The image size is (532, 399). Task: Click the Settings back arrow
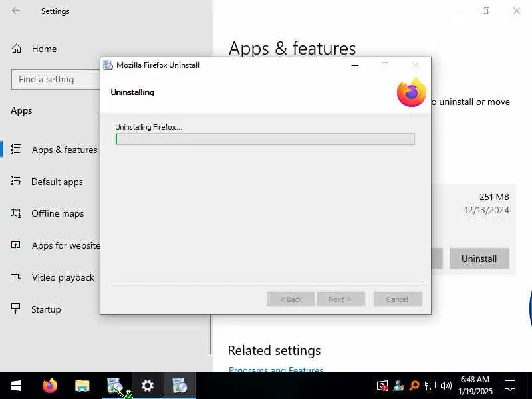[x=15, y=11]
